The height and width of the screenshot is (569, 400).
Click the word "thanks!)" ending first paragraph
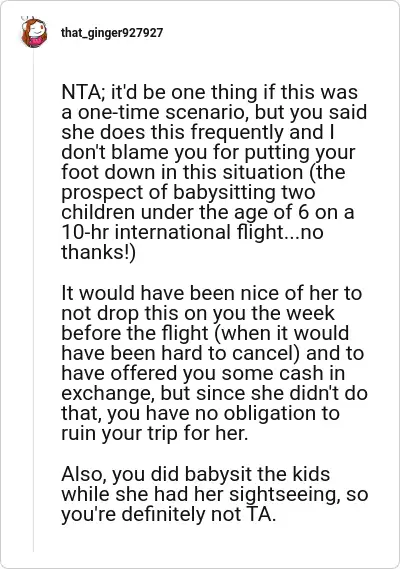98,252
